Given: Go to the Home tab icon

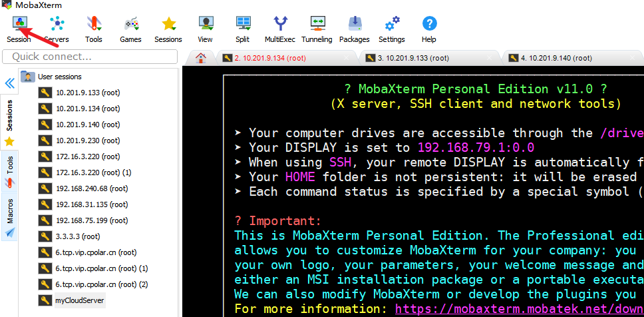Looking at the screenshot, I should (200, 58).
